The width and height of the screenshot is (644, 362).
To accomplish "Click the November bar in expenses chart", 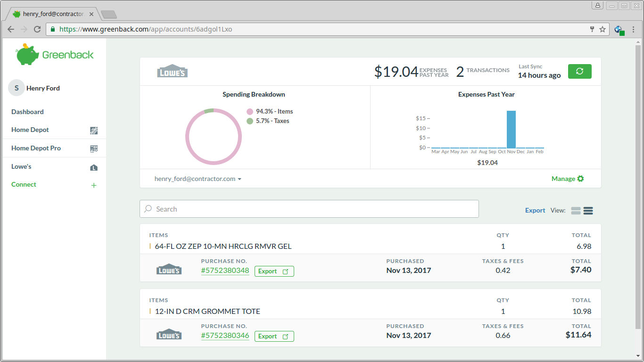I will point(511,130).
